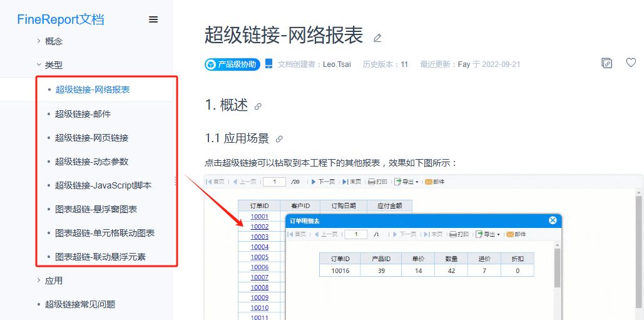Open 导出 dropdown in 订单明细表 popup

point(488,234)
